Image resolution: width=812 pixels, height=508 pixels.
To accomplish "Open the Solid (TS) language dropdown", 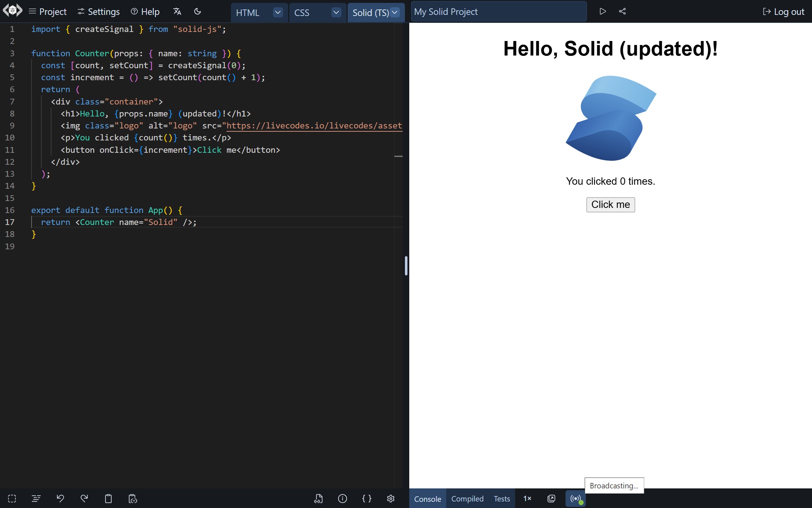I will 395,13.
